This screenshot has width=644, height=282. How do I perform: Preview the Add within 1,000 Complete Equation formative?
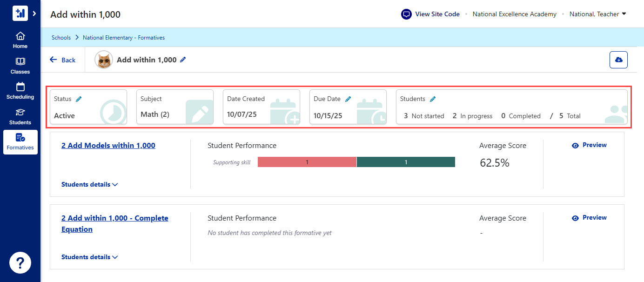[589, 218]
